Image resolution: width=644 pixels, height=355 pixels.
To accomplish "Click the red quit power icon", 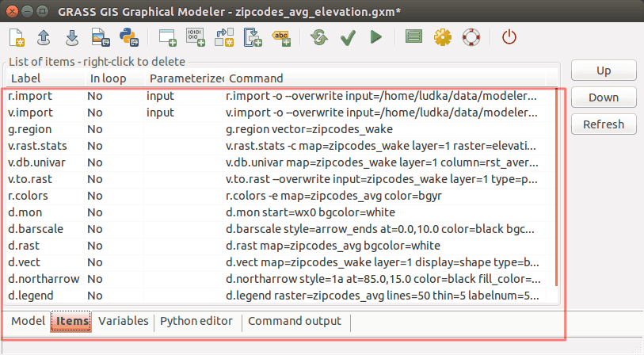I will (x=509, y=36).
